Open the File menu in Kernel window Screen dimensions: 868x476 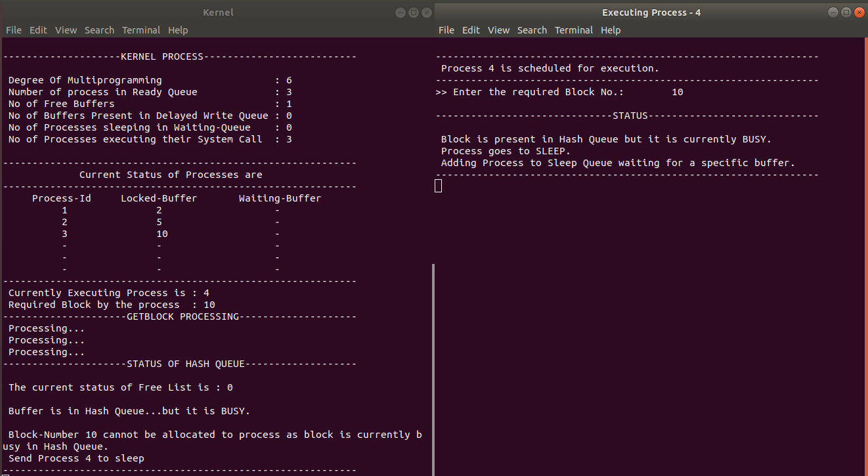[x=13, y=30]
